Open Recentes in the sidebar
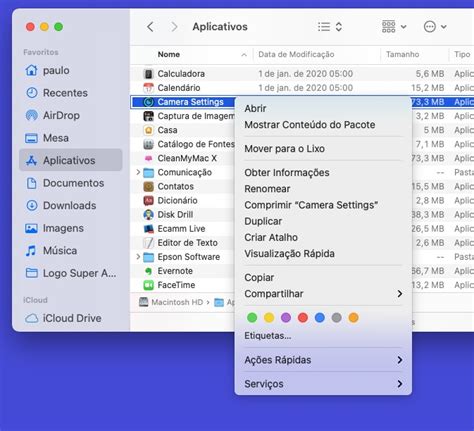This screenshot has width=474, height=431. pos(71,93)
